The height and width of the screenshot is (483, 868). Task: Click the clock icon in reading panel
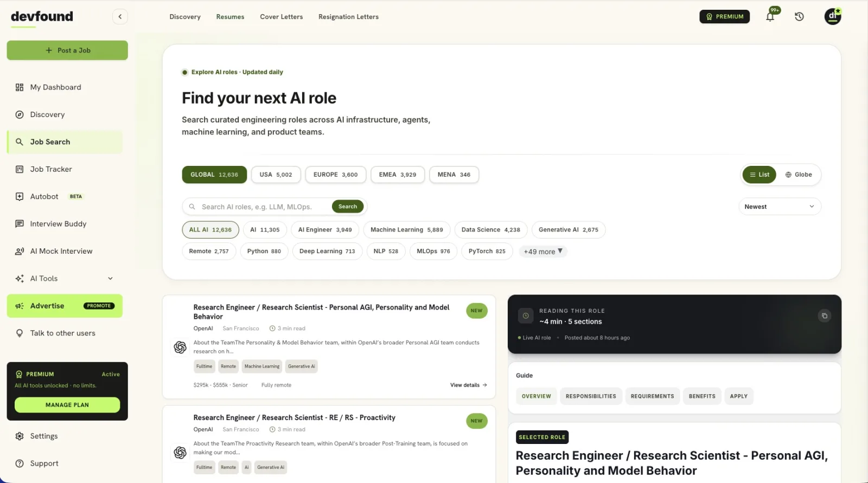click(x=526, y=315)
